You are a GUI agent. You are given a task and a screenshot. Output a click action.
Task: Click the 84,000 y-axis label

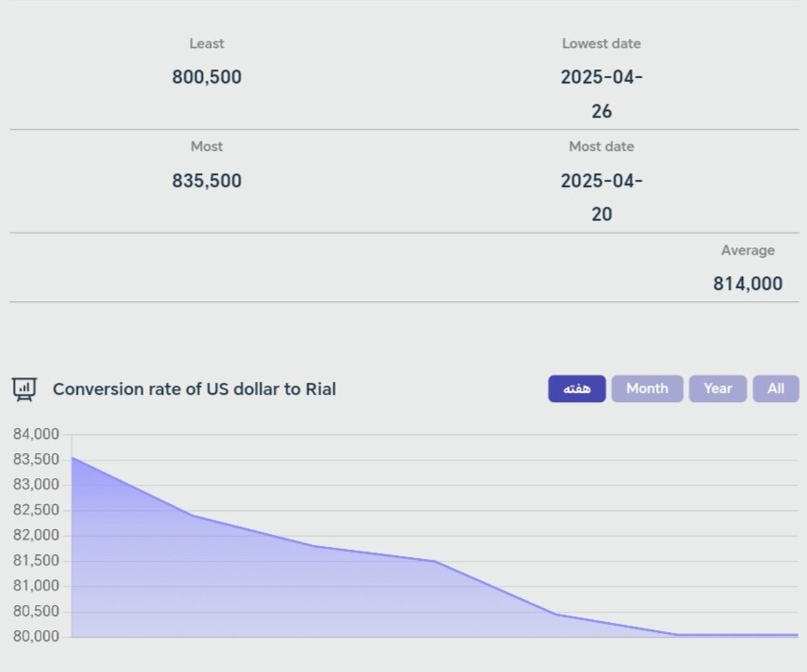35,434
